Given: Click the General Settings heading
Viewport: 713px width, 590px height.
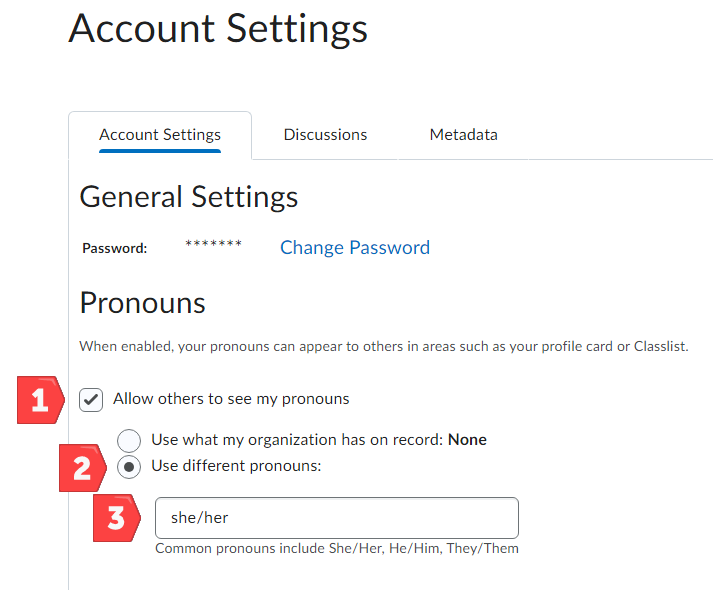Looking at the screenshot, I should click(x=188, y=196).
